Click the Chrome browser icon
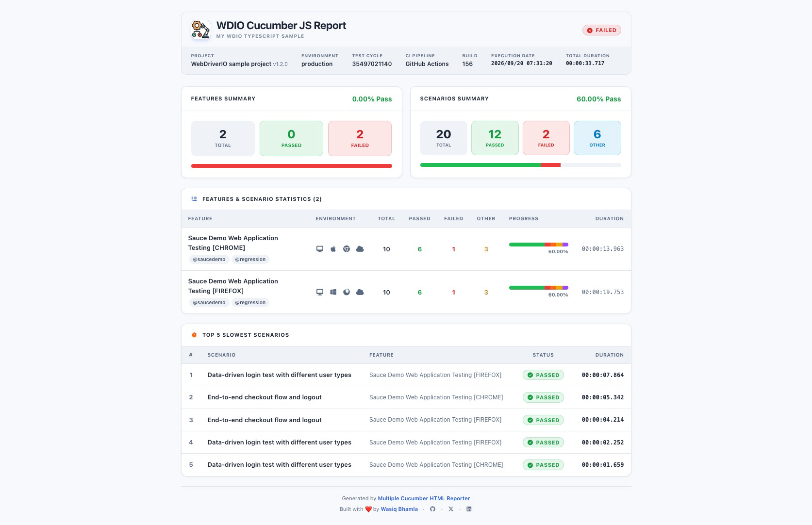812x525 pixels. click(347, 249)
